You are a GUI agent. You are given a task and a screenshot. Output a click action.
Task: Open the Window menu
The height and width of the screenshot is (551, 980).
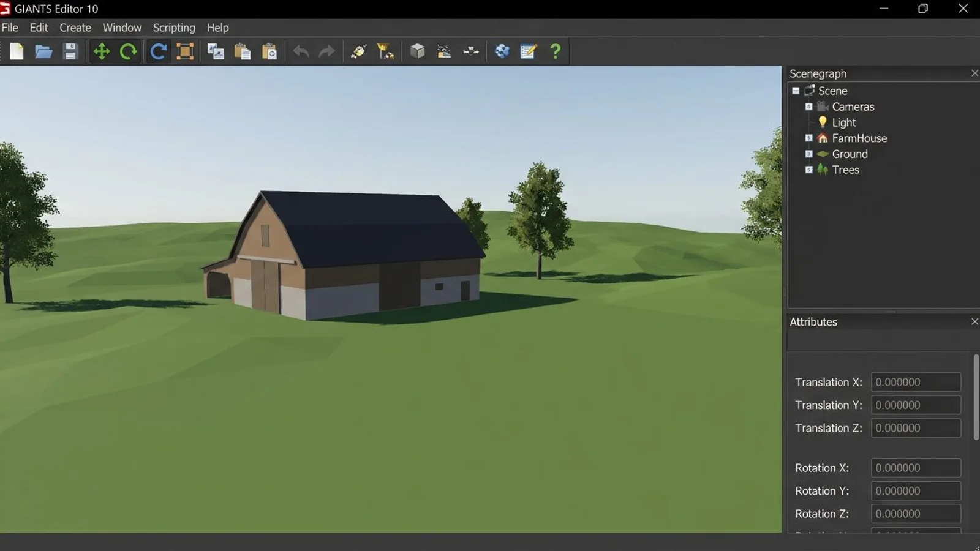(x=122, y=28)
